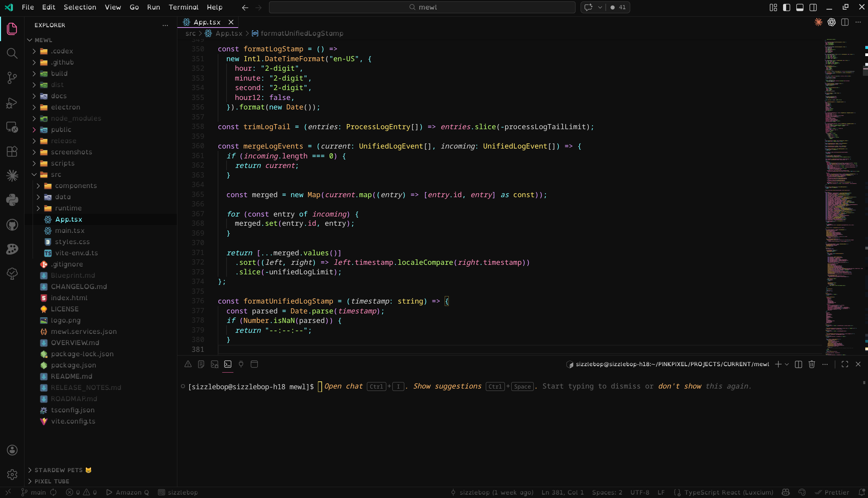Open the Manage gear icon
Screen dimensions: 868x498
coord(12,475)
